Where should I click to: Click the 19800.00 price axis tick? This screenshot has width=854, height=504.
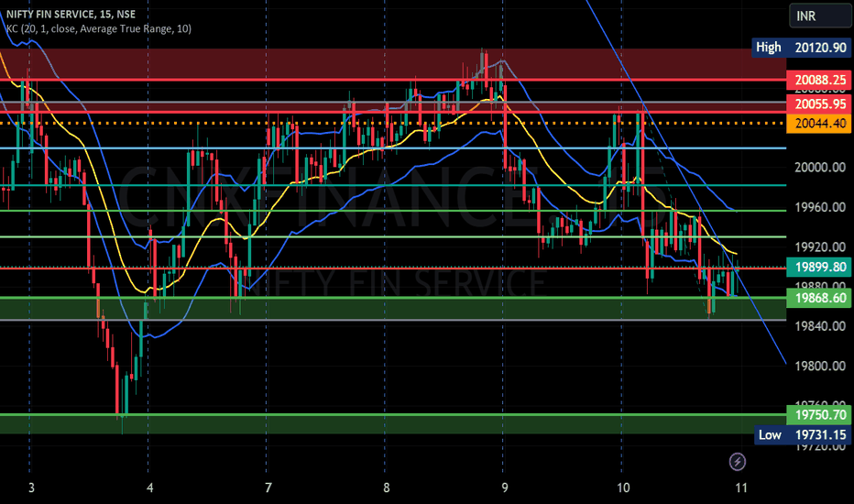click(820, 367)
